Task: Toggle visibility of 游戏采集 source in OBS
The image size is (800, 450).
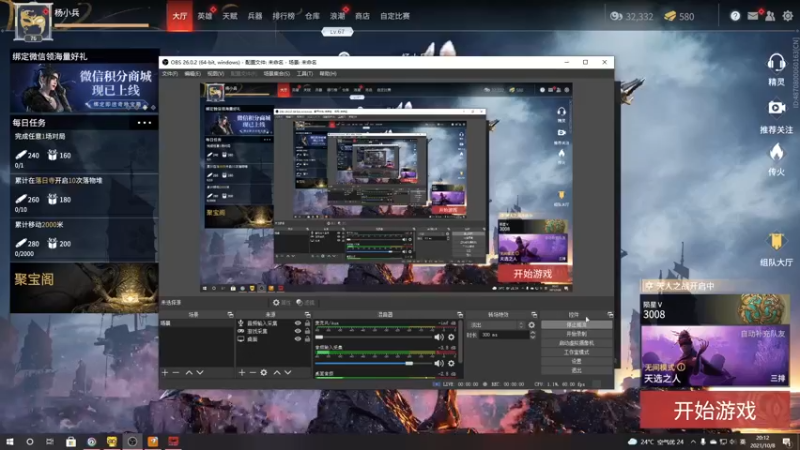Action: pos(297,331)
